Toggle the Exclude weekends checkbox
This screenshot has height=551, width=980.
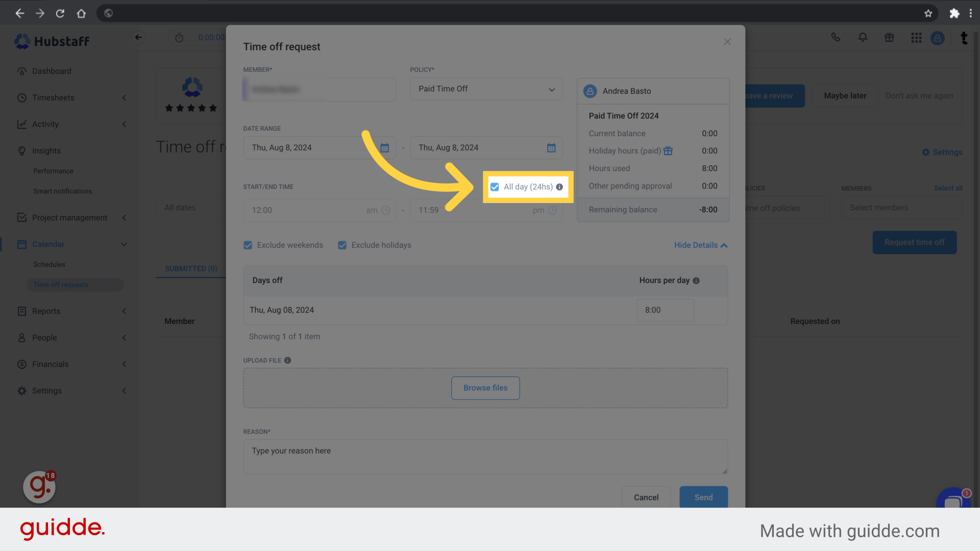[x=248, y=245]
